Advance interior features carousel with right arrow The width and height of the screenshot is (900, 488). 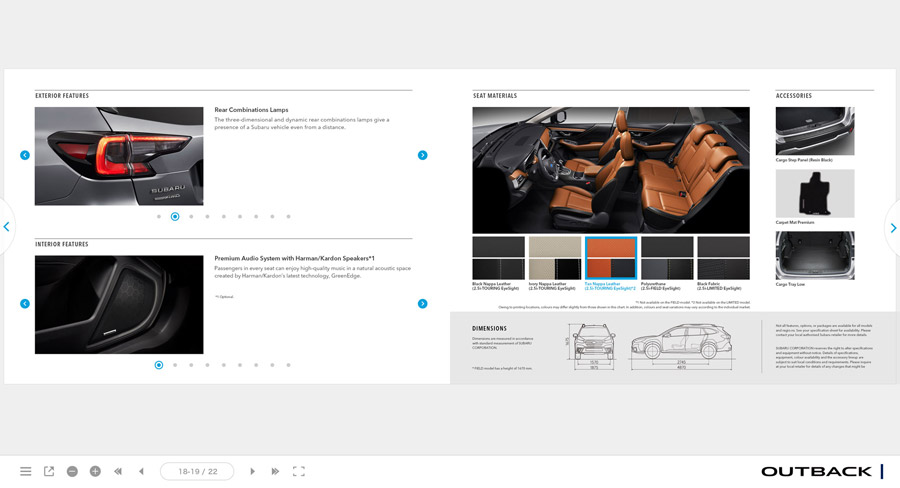422,304
